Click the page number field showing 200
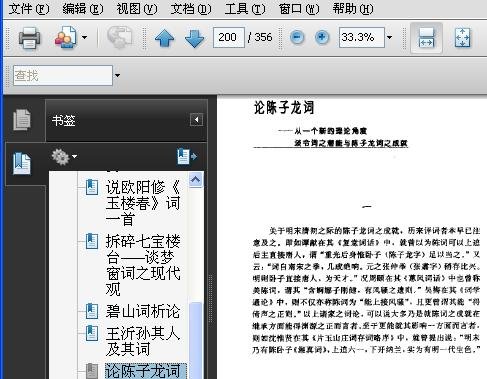 (229, 37)
